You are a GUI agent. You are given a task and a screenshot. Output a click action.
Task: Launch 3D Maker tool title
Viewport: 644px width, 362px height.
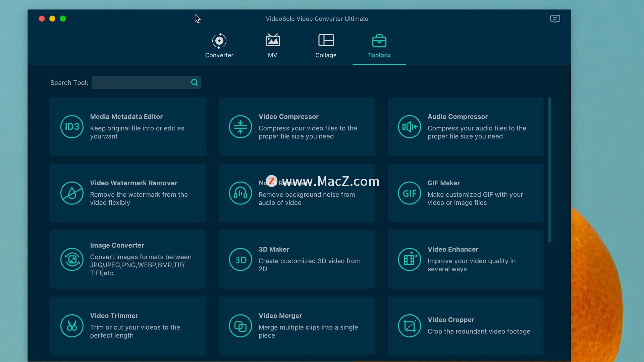tap(274, 249)
